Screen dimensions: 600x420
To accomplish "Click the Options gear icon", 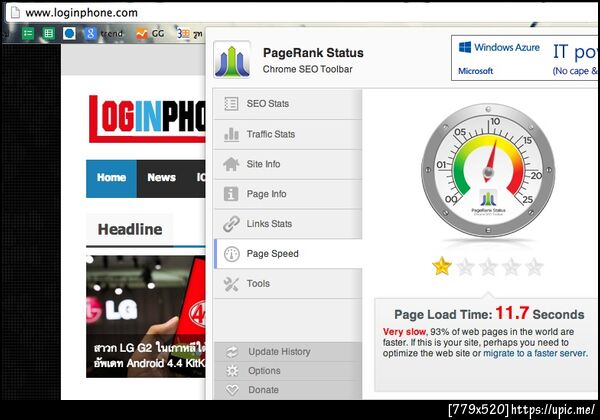I will 232,371.
